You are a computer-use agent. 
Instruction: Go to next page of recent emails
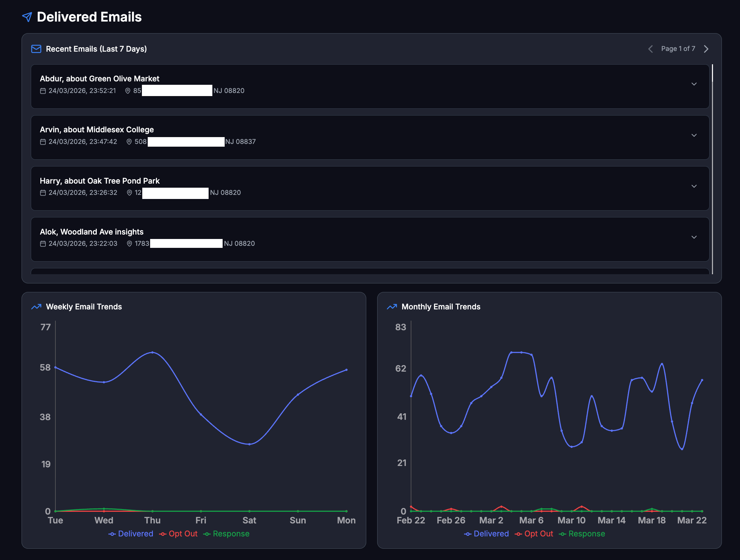pyautogui.click(x=706, y=49)
